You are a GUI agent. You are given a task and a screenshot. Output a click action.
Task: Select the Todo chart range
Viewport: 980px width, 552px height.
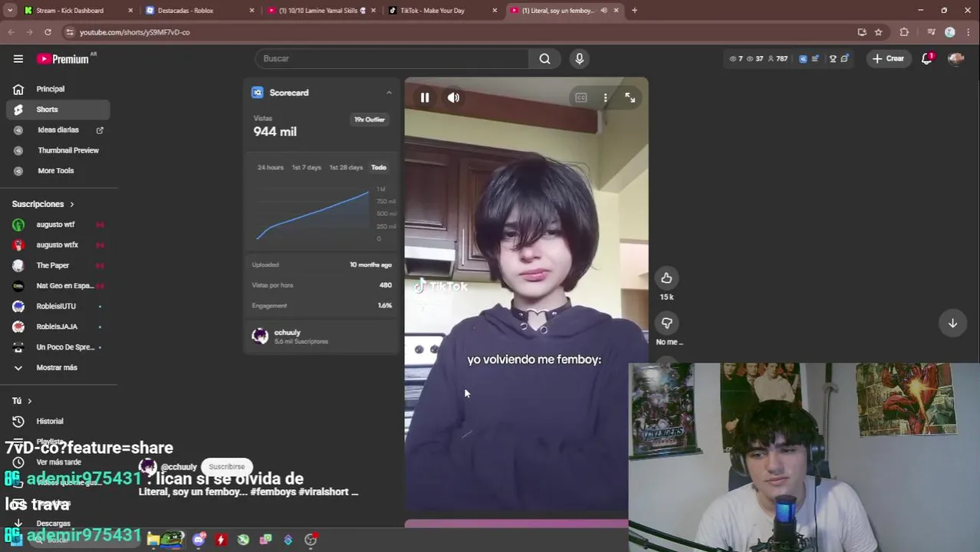click(x=379, y=167)
